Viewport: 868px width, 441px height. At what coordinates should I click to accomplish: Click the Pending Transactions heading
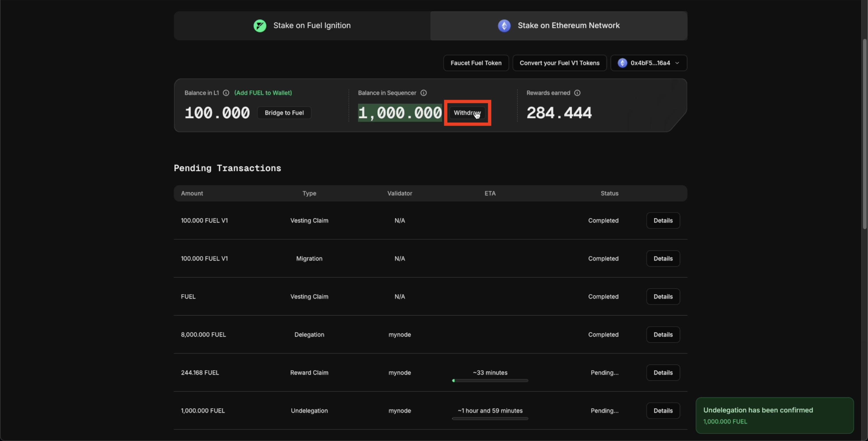click(227, 168)
